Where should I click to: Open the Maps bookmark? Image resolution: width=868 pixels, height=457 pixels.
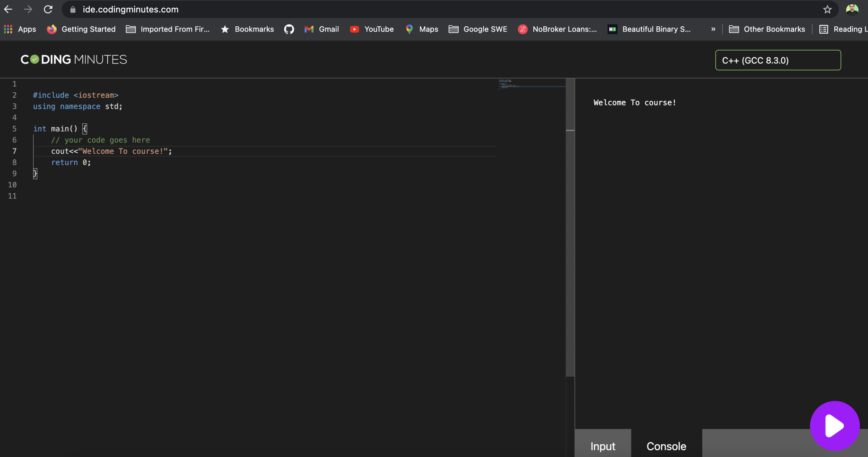[x=422, y=29]
